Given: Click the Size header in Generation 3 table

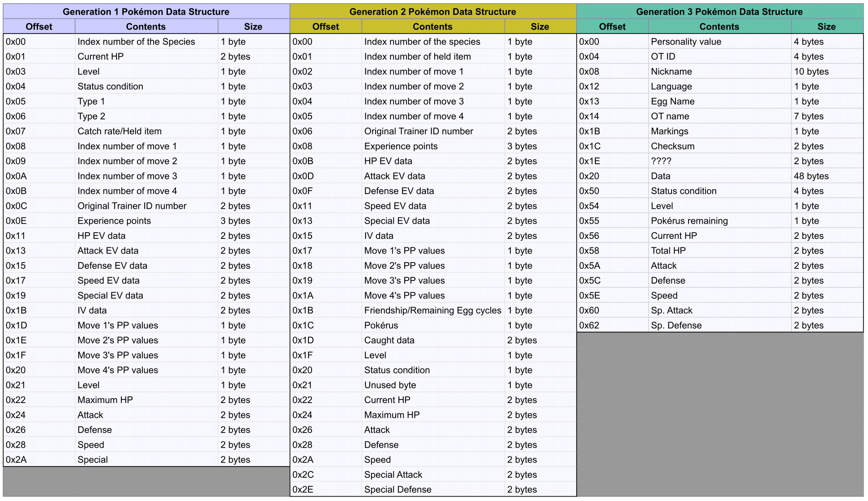Looking at the screenshot, I should [827, 26].
